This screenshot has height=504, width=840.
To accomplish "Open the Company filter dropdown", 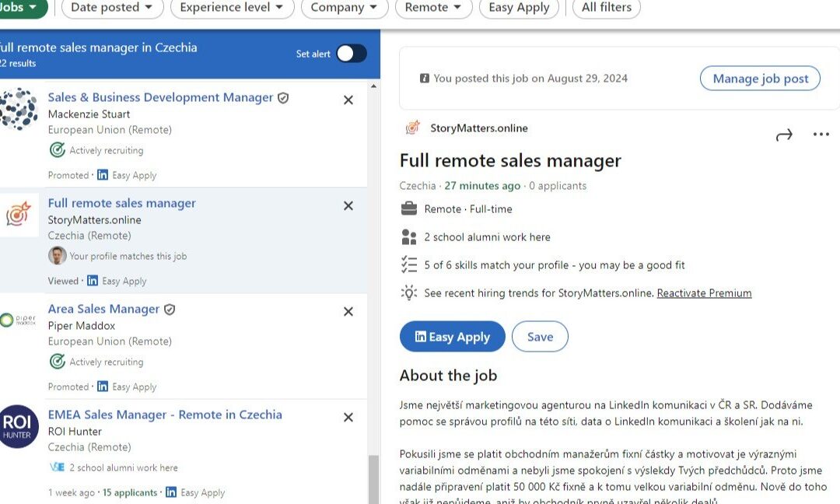I will [x=344, y=8].
